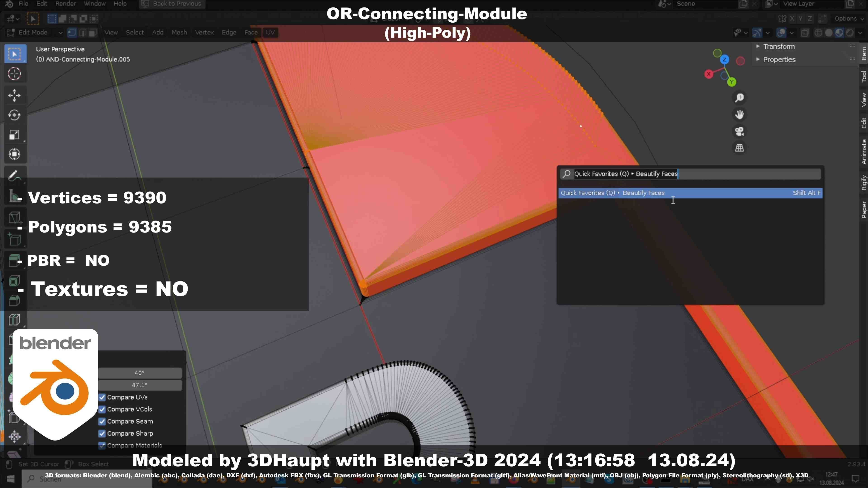Select the Scale tool

14,135
